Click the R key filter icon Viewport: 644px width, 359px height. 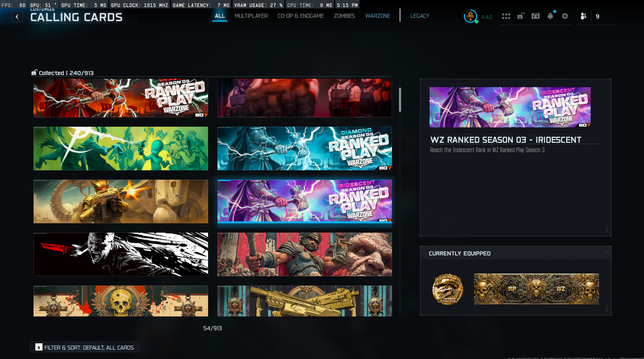click(x=39, y=348)
